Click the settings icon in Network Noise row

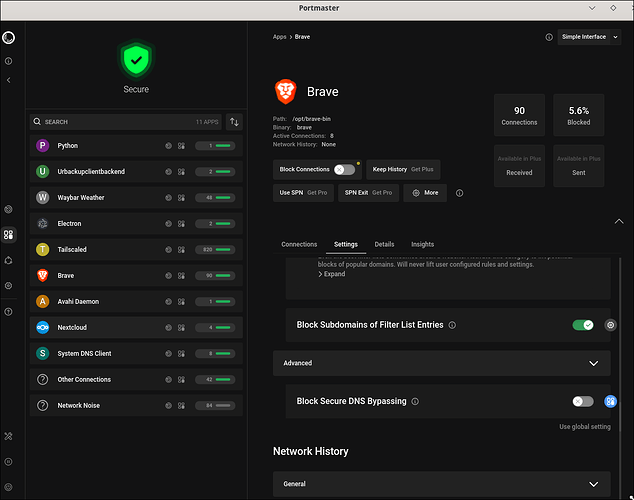point(182,405)
